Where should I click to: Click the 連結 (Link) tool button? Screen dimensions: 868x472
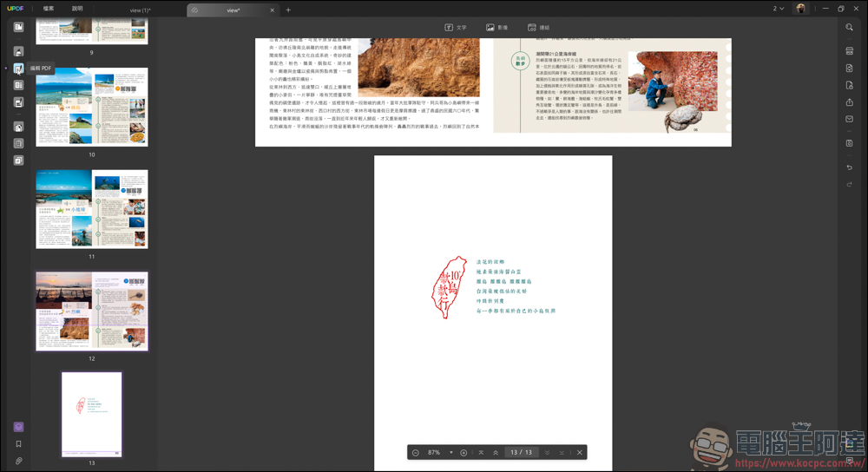pyautogui.click(x=538, y=28)
